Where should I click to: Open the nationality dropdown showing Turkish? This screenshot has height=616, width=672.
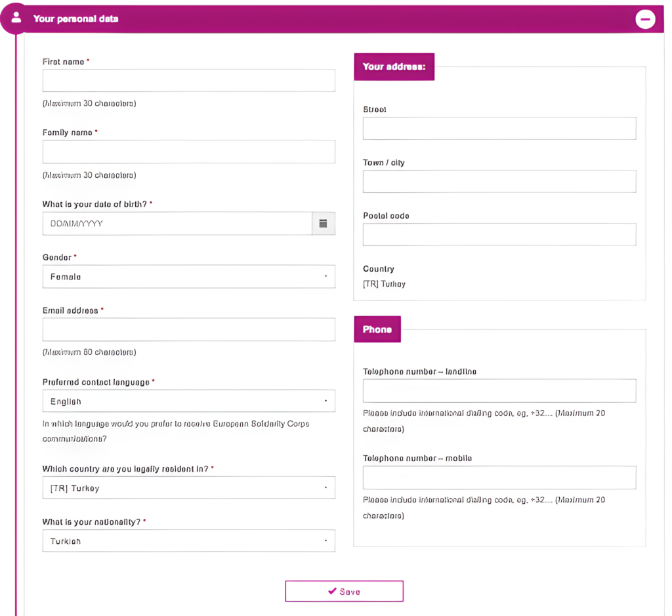point(188,541)
